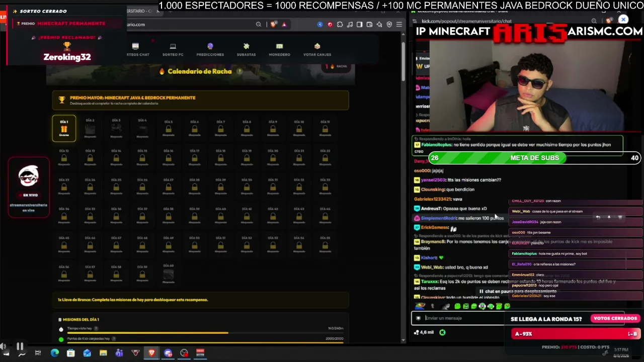Open the browser Extensions puzzle icon
The height and width of the screenshot is (362, 644).
pos(340,24)
